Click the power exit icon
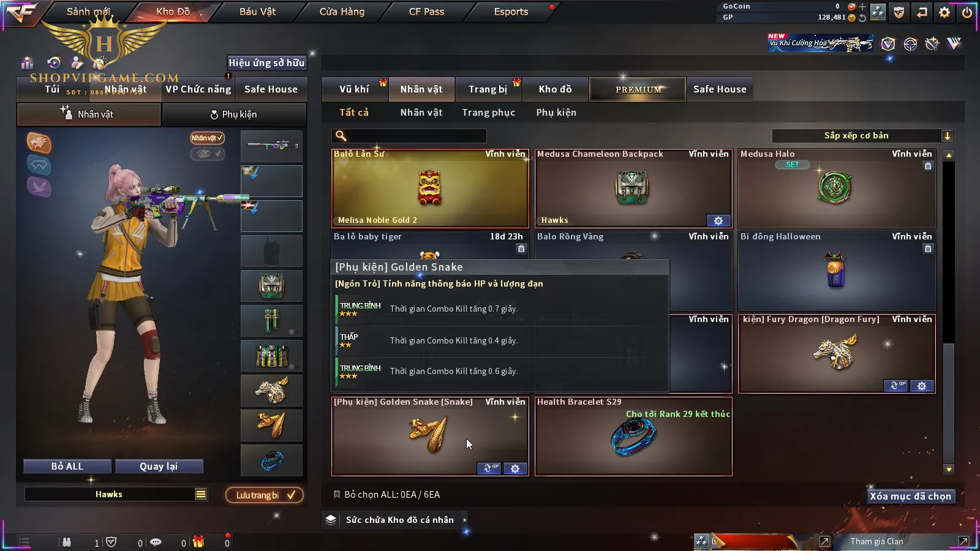 pyautogui.click(x=967, y=12)
